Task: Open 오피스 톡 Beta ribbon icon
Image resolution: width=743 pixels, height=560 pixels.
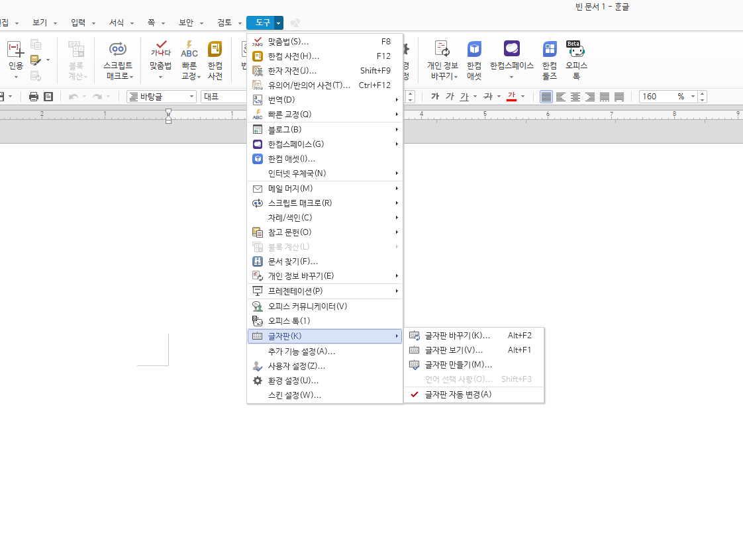Action: pyautogui.click(x=576, y=60)
